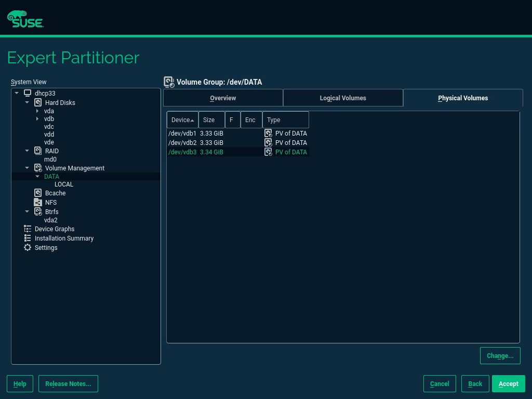This screenshot has height=399, width=532.
Task: Open the Logical Volumes tab
Action: pyautogui.click(x=343, y=98)
